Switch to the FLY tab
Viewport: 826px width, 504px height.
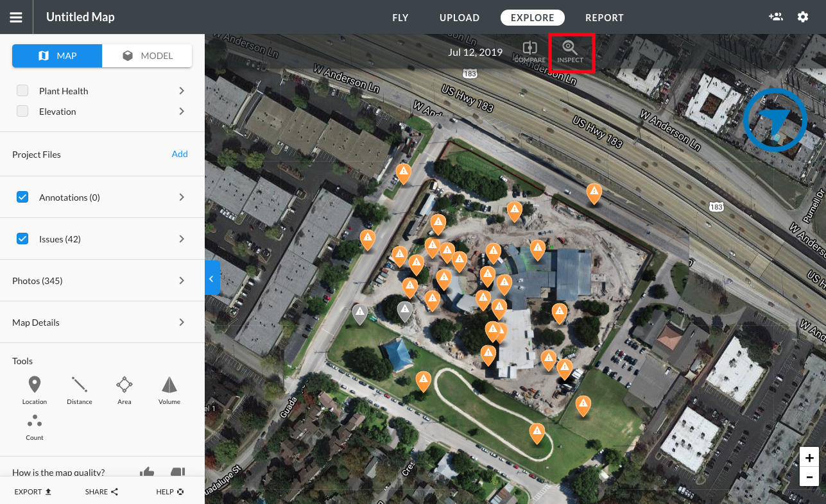pos(400,17)
